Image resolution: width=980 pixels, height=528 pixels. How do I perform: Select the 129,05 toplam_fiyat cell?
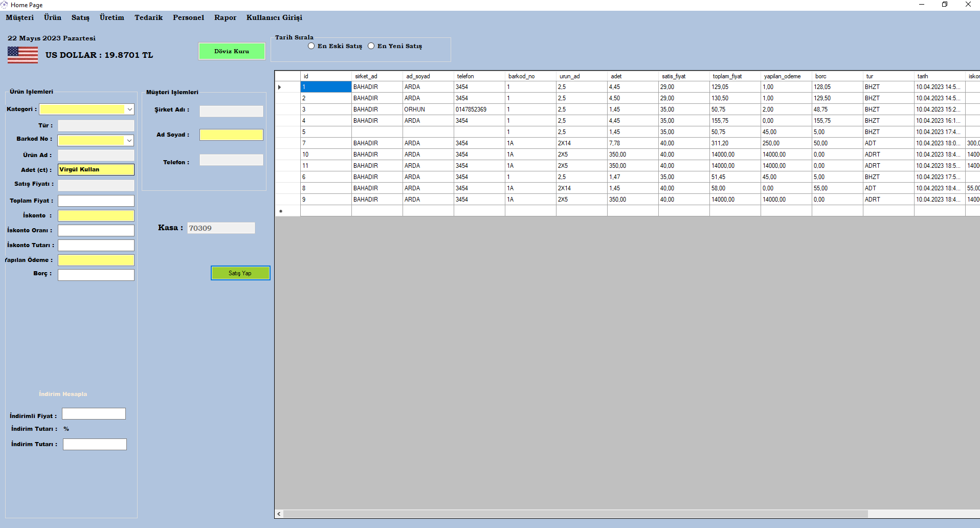(x=735, y=87)
